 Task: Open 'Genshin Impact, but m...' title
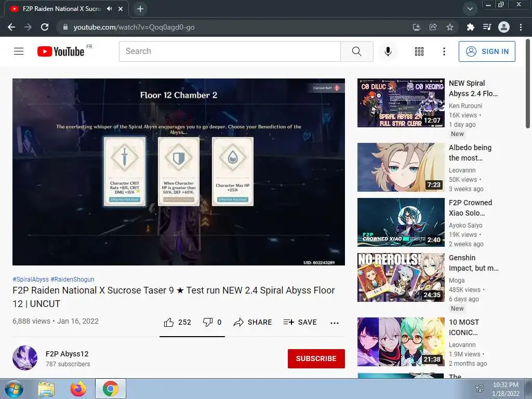(x=474, y=263)
